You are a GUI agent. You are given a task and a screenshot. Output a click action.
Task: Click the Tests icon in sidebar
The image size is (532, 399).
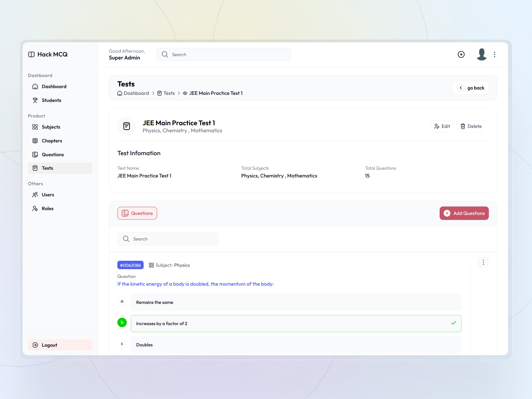35,168
